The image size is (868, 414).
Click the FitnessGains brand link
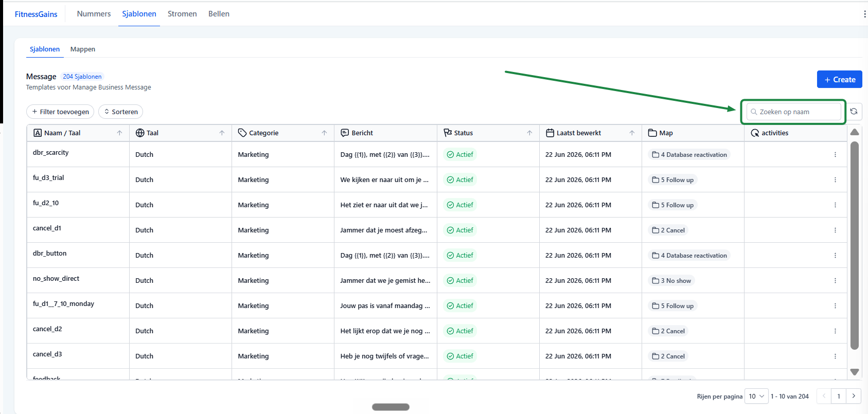(36, 14)
